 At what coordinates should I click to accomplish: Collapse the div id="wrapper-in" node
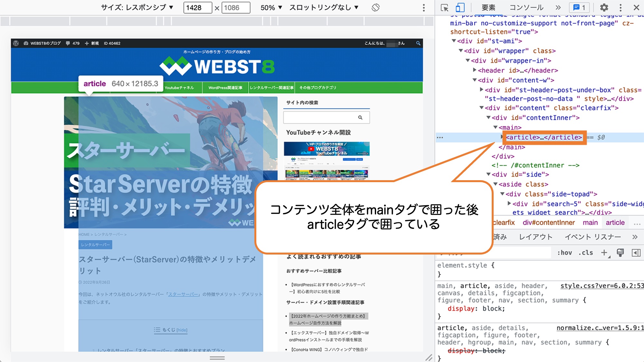468,60
